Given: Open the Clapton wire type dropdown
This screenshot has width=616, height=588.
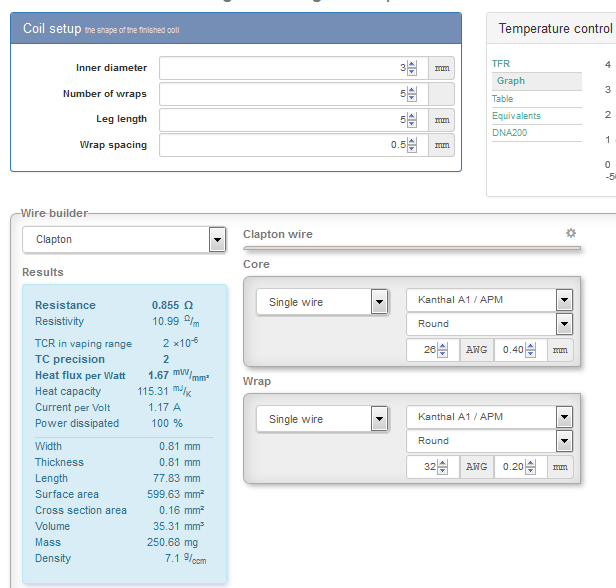Looking at the screenshot, I should click(124, 240).
